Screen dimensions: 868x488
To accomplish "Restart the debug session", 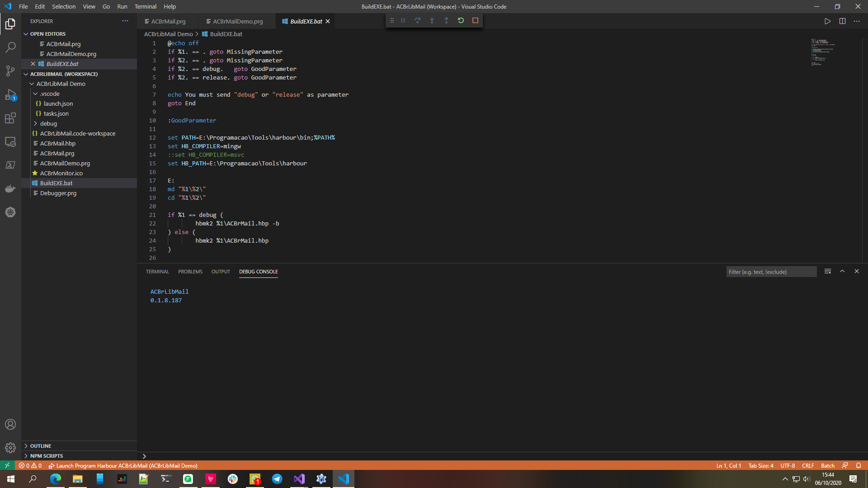I will tap(461, 20).
